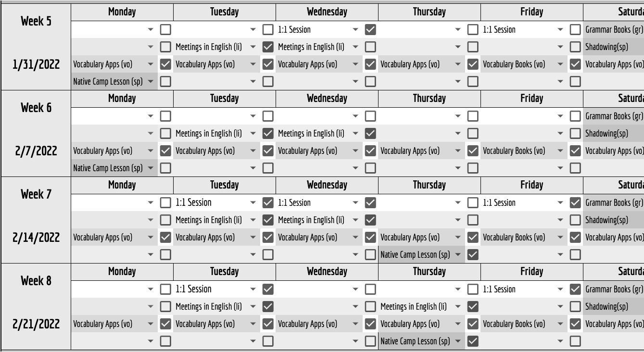This screenshot has height=352, width=644.
Task: Select the Week 5 label cell
Action: (x=36, y=21)
